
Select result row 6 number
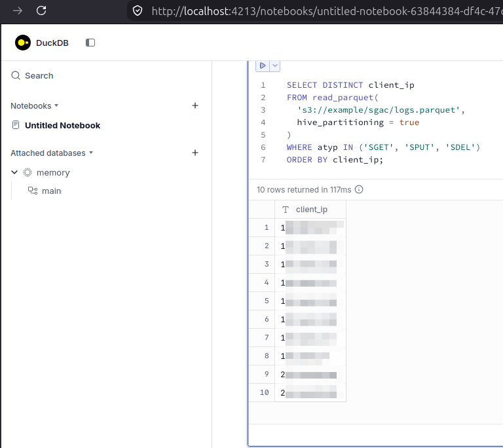pos(267,319)
